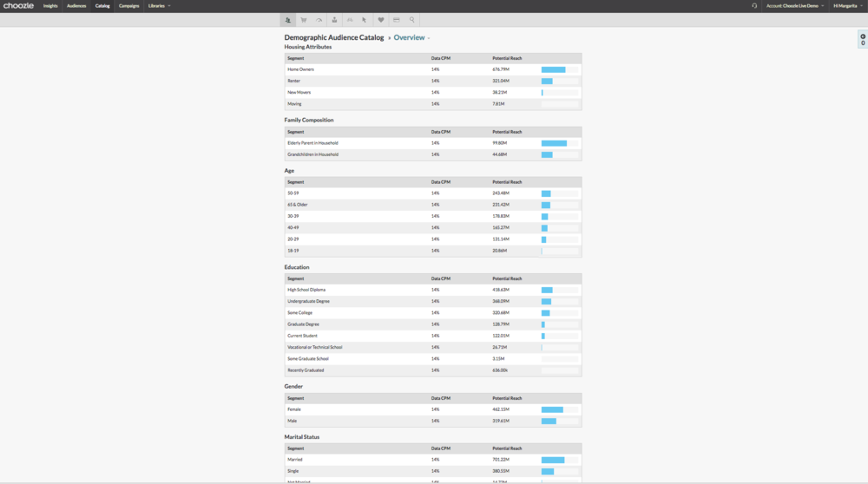The height and width of the screenshot is (484, 868).
Task: Click the Age table Data CPM header
Action: pyautogui.click(x=441, y=182)
